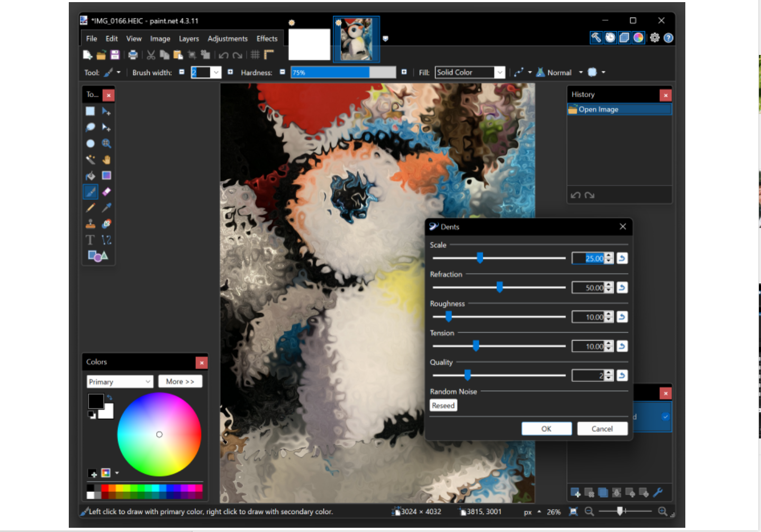761x532 pixels.
Task: Reset the Refraction value in Dents dialog
Action: (622, 287)
